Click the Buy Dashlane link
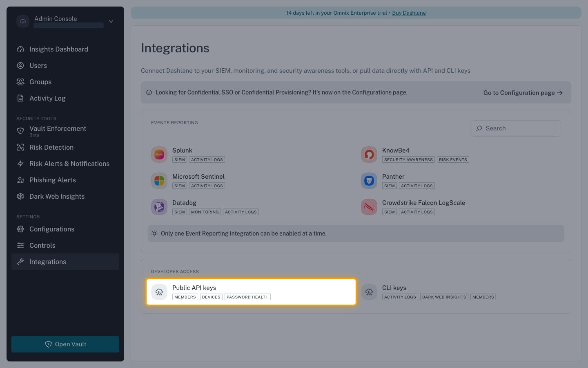This screenshot has height=368, width=588. coord(409,13)
